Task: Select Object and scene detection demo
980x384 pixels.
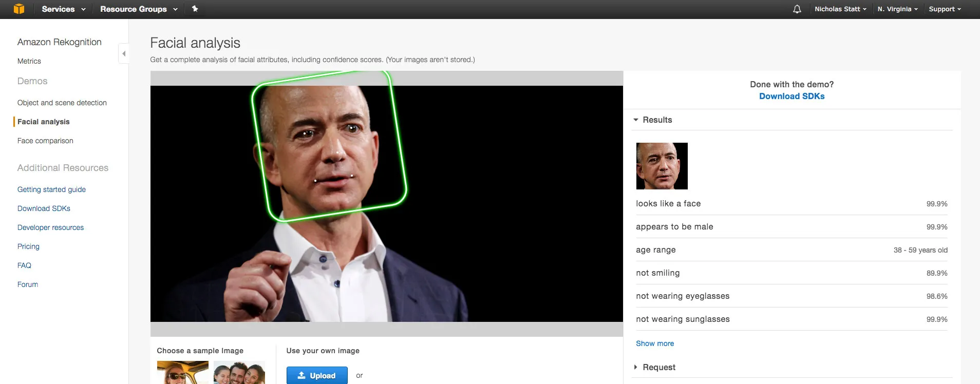Action: click(x=62, y=103)
